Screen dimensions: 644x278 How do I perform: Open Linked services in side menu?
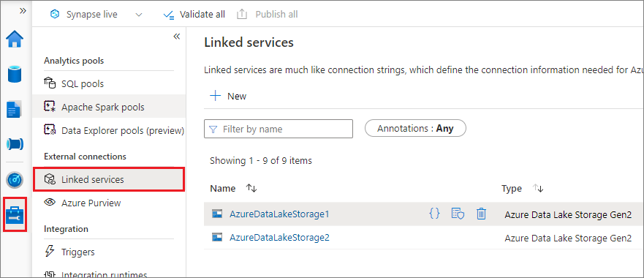click(109, 179)
